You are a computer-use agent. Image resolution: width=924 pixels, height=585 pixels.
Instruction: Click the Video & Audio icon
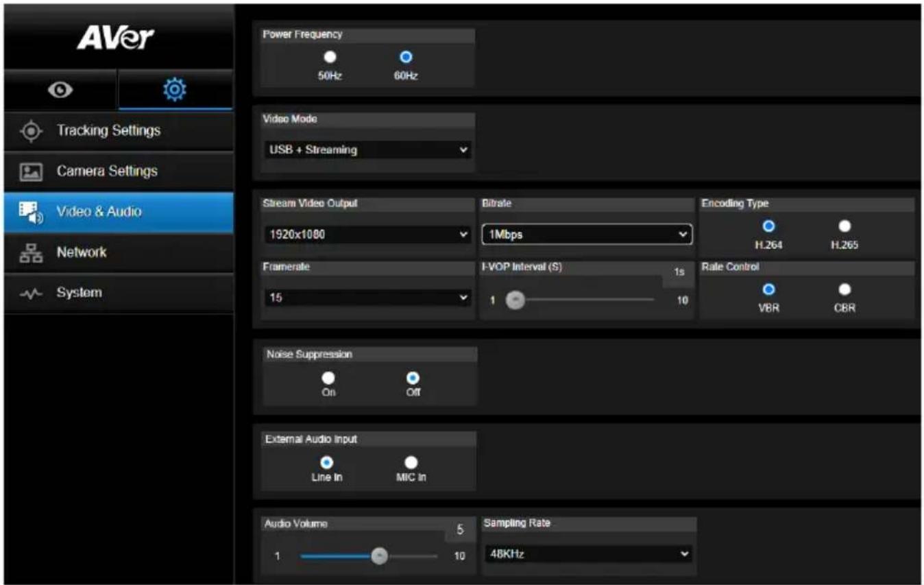32,212
